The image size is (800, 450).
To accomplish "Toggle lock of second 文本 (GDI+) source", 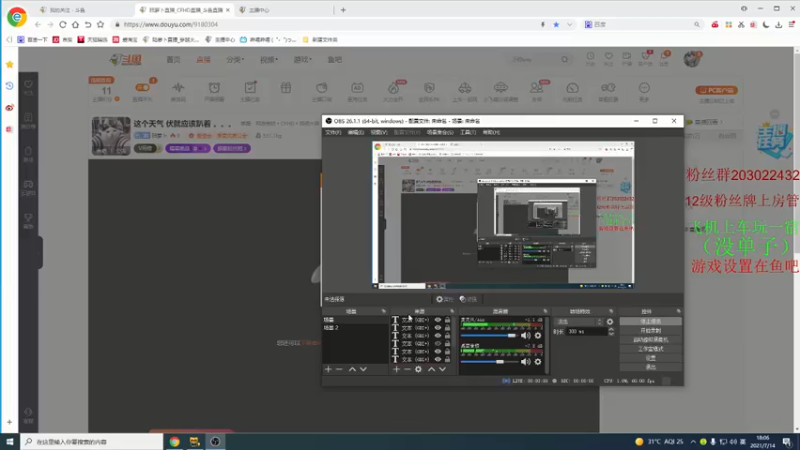I will point(447,328).
